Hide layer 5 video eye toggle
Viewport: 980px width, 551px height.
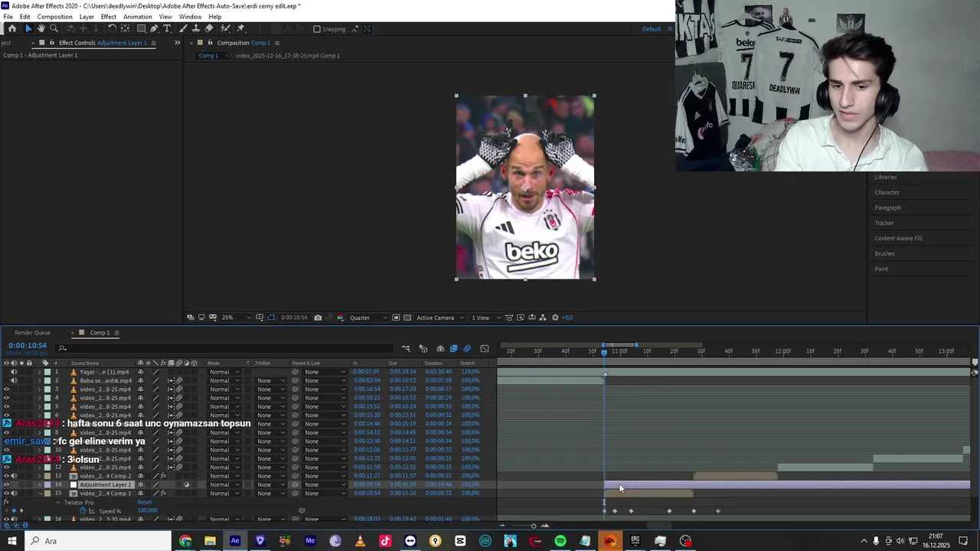pos(7,406)
